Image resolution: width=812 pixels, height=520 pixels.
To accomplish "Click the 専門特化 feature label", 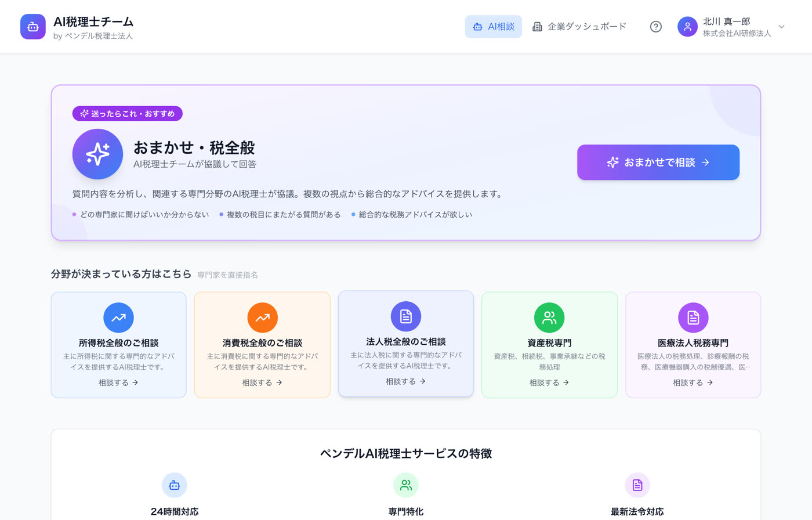I will point(406,512).
